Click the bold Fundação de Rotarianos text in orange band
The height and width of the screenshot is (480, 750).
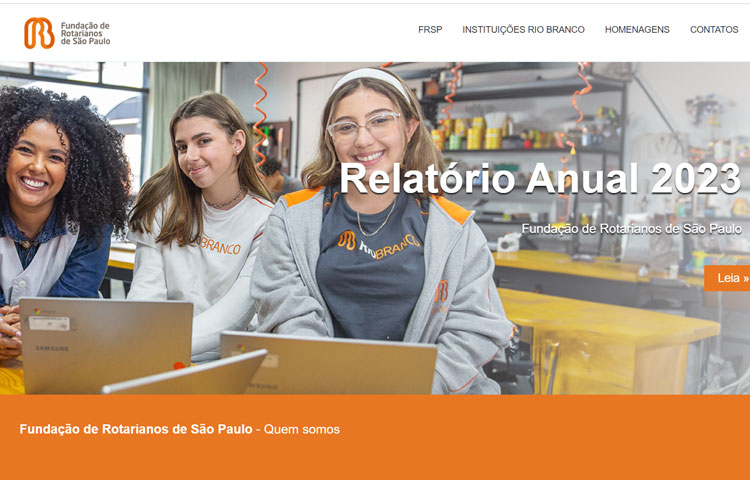pyautogui.click(x=136, y=429)
